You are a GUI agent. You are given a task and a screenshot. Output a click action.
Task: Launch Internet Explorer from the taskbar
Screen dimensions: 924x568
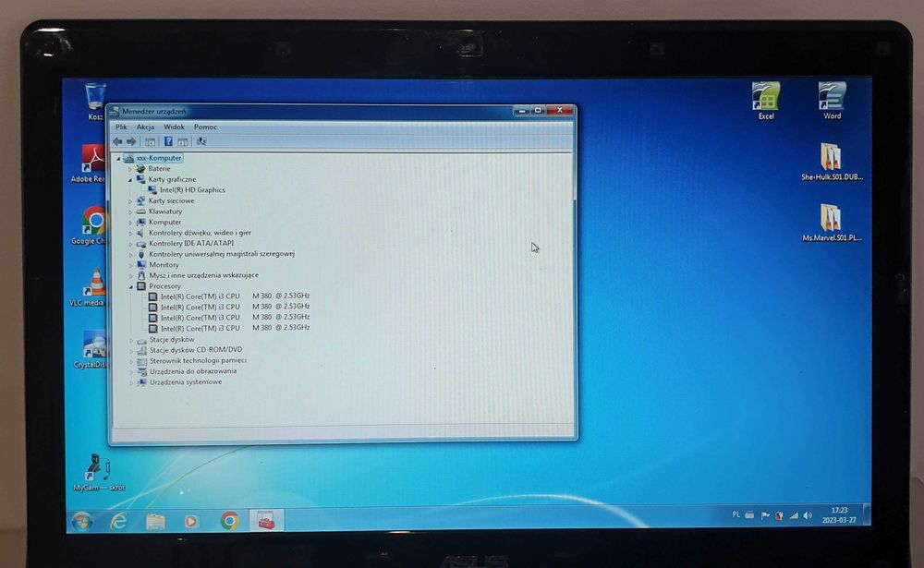pos(119,522)
